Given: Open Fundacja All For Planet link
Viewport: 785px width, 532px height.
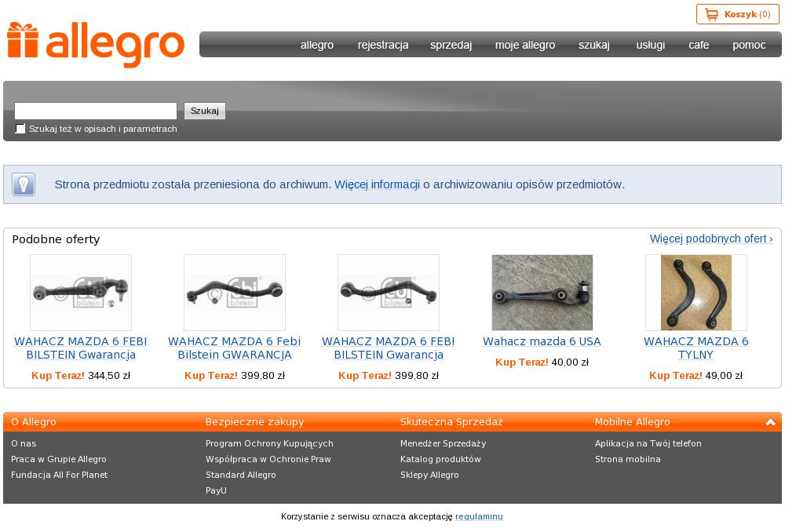Looking at the screenshot, I should click(x=59, y=475).
